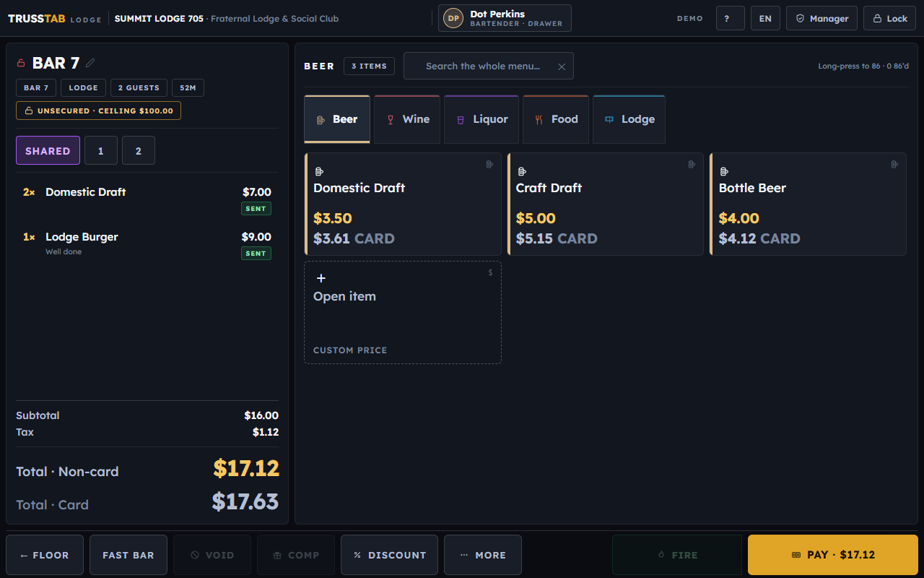
Task: Click the Search the whole menu field
Action: click(x=489, y=66)
